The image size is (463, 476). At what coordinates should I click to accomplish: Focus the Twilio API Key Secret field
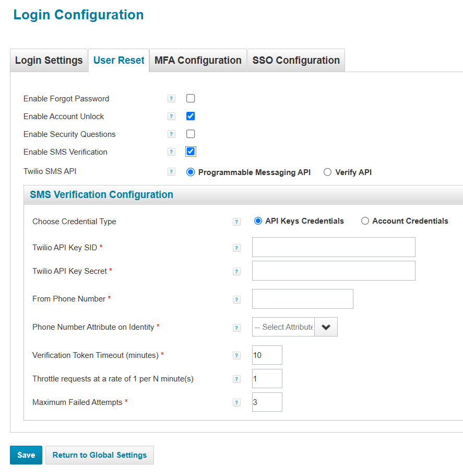click(x=334, y=271)
